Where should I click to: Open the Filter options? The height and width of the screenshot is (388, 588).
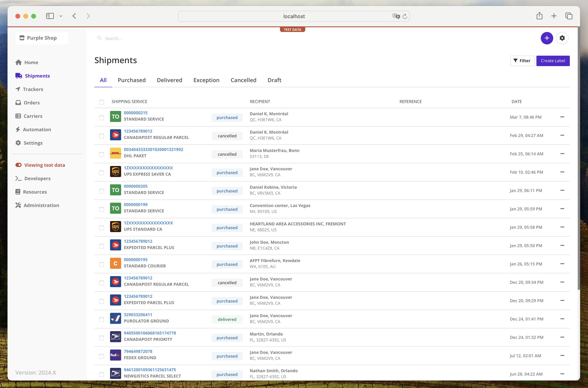tap(522, 61)
